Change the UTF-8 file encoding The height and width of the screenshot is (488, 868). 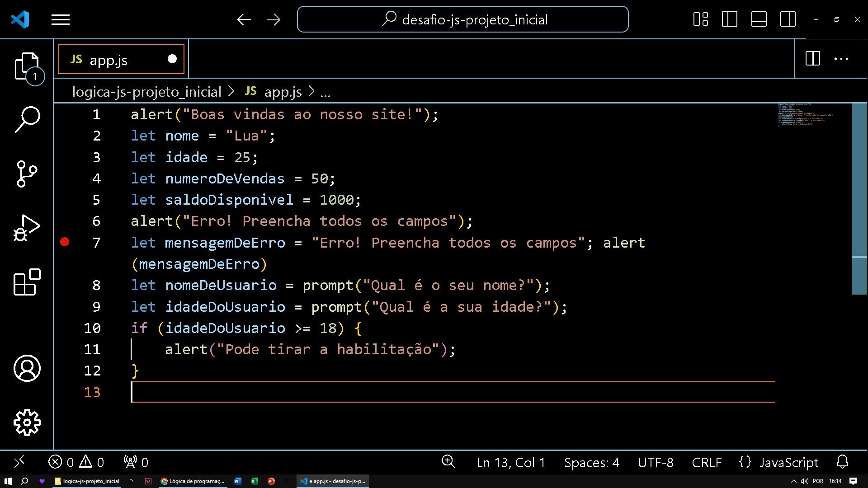click(x=655, y=463)
